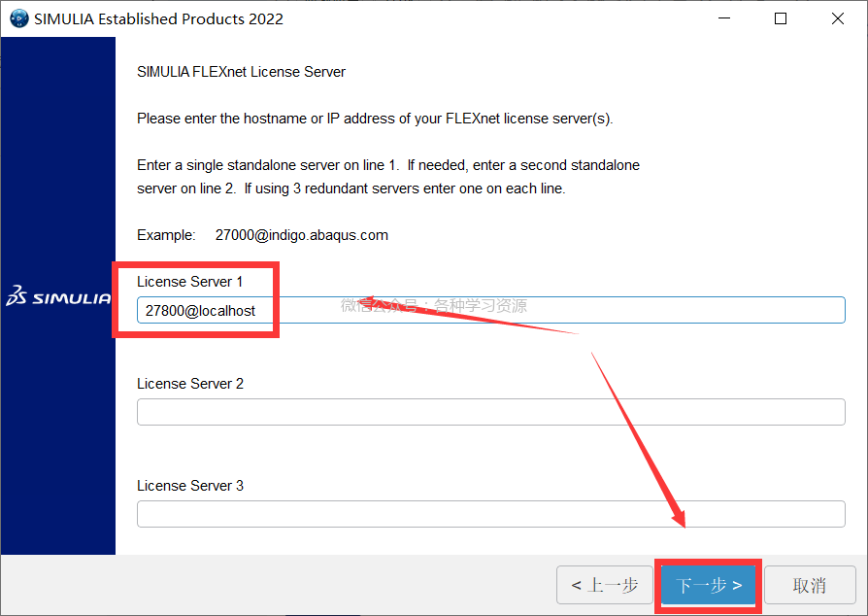Viewport: 868px width, 616px height.
Task: Click the "SIMULIA FLEXnet License Server" heading
Action: click(x=241, y=72)
